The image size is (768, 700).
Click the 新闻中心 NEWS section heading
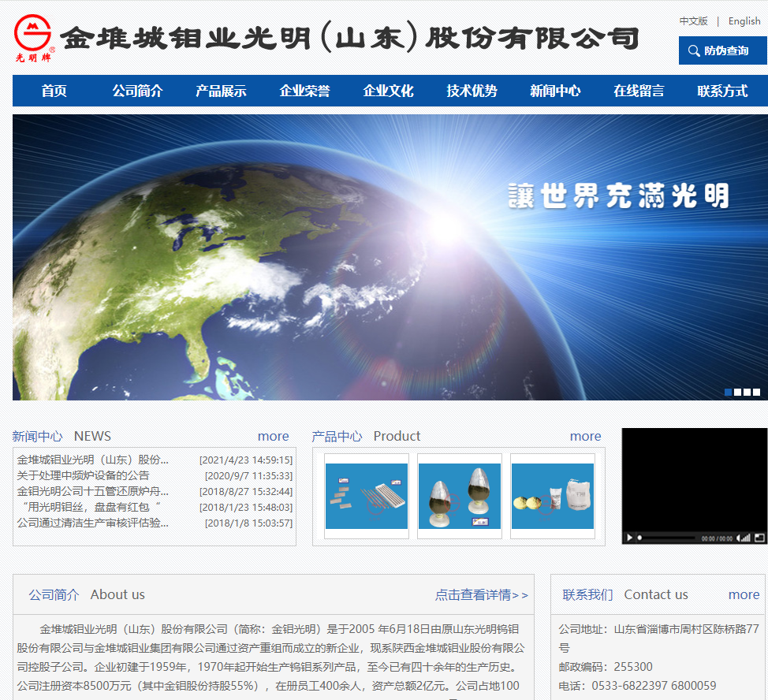tap(62, 436)
